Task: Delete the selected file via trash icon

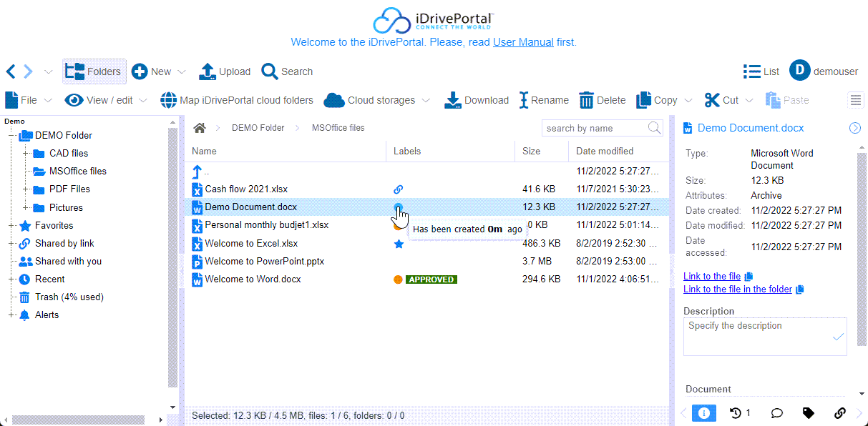Action: (x=586, y=100)
